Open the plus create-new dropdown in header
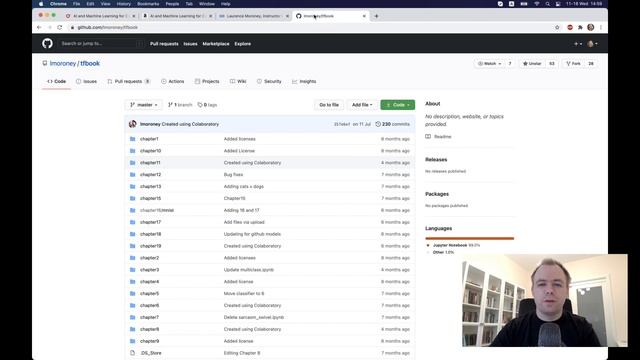This screenshot has height=360, width=640. [x=578, y=44]
